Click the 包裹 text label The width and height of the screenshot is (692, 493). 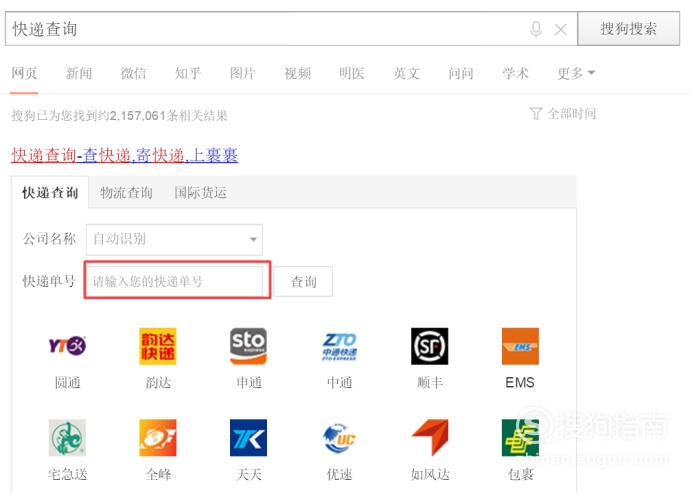tap(520, 474)
